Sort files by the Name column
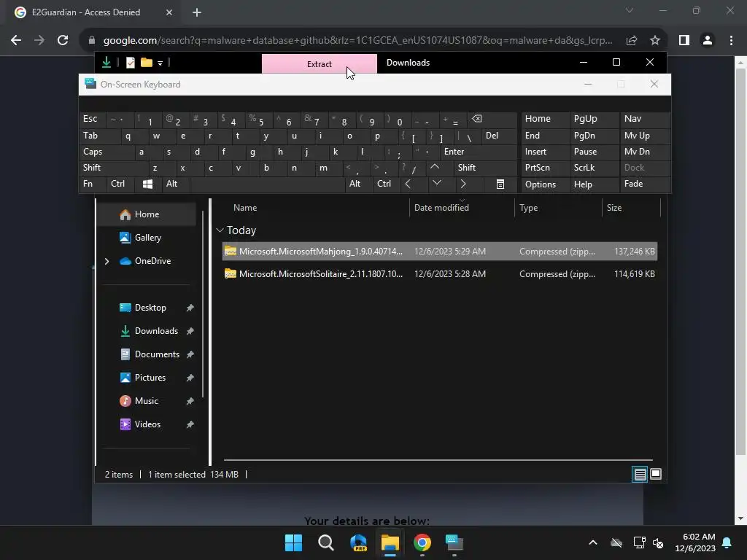This screenshot has width=747, height=560. [x=245, y=208]
